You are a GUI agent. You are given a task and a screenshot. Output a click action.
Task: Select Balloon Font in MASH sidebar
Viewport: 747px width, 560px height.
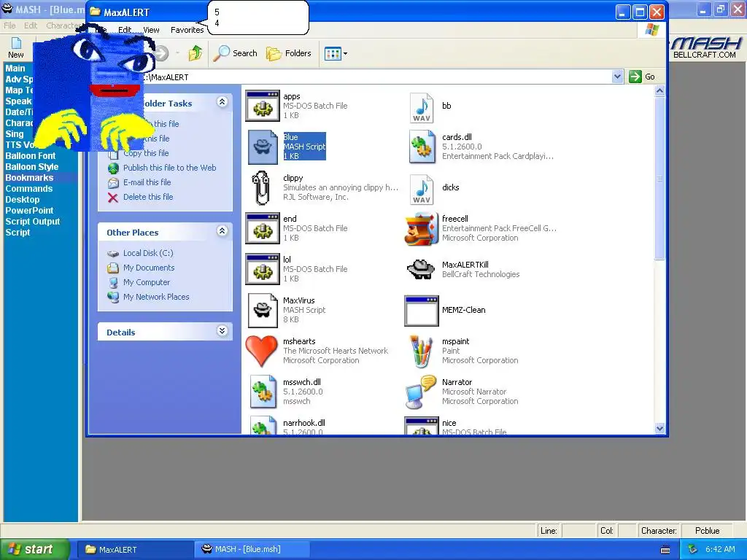(31, 156)
